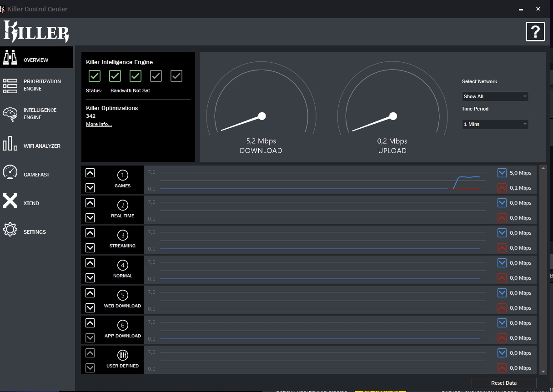Toggle the first Intelligence Engine checkbox
The width and height of the screenshot is (553, 392).
[95, 76]
